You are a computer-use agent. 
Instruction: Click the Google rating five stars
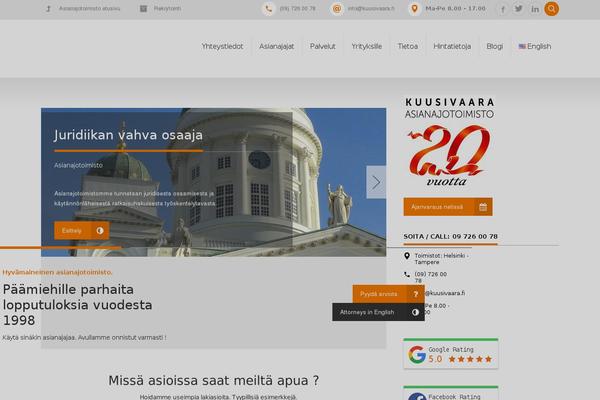point(470,359)
